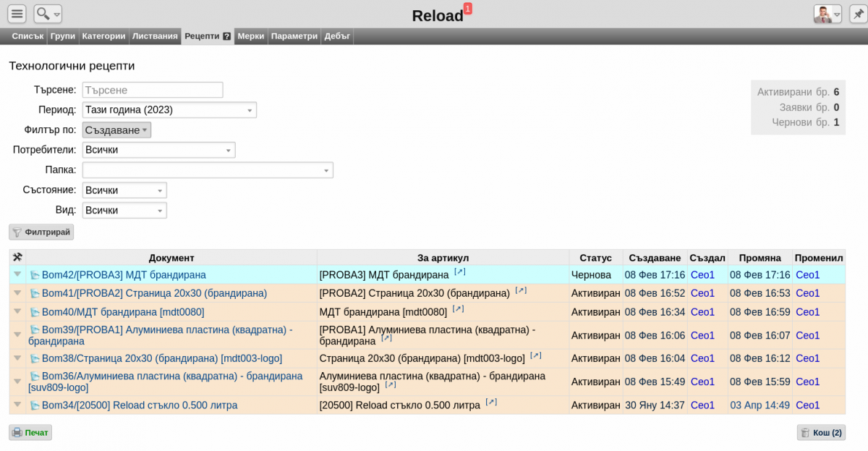Switch to the Параметри tab
Image resolution: width=868 pixels, height=451 pixels.
294,36
